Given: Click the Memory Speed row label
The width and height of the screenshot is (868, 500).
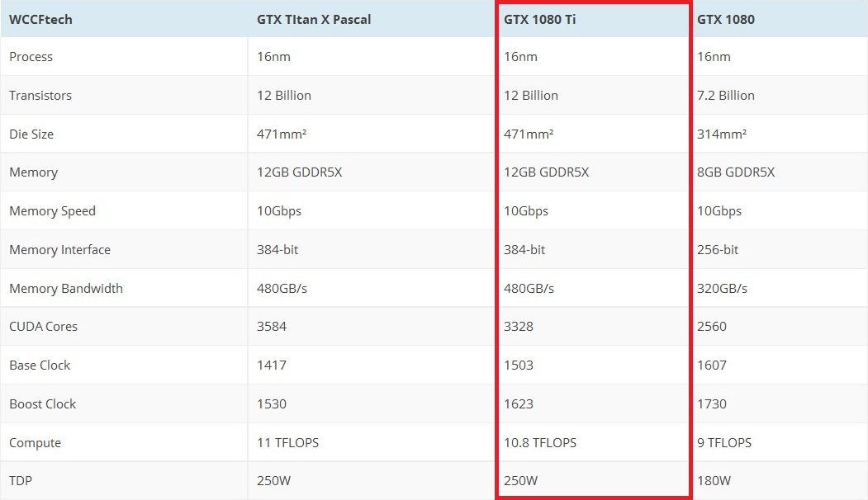Looking at the screenshot, I should tap(52, 210).
